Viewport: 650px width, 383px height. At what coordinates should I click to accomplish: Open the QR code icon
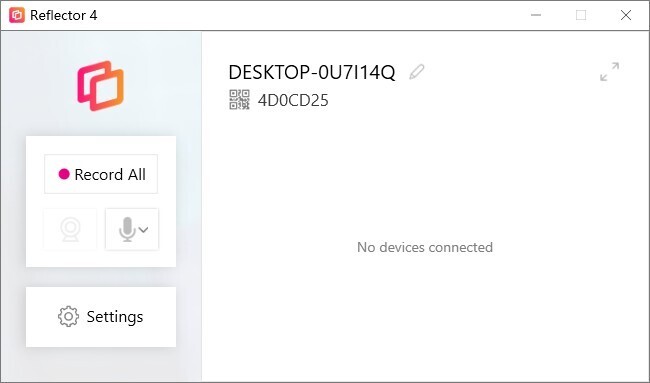click(240, 100)
